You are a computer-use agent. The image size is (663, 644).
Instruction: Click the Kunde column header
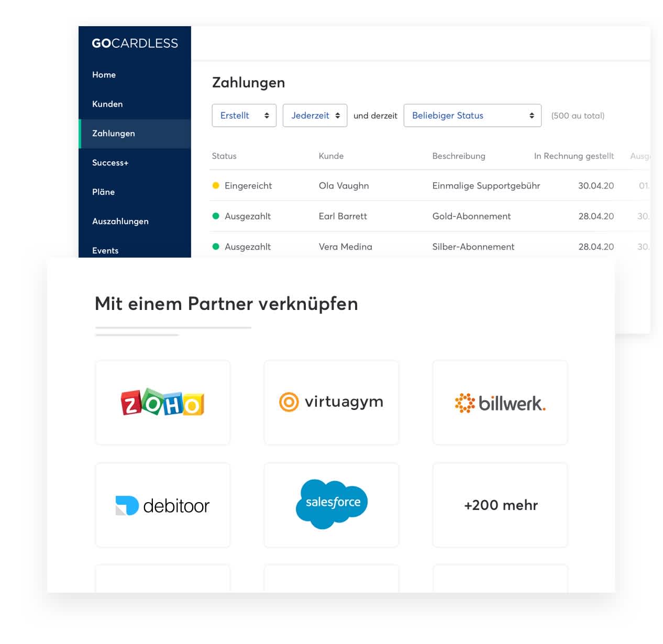[331, 156]
